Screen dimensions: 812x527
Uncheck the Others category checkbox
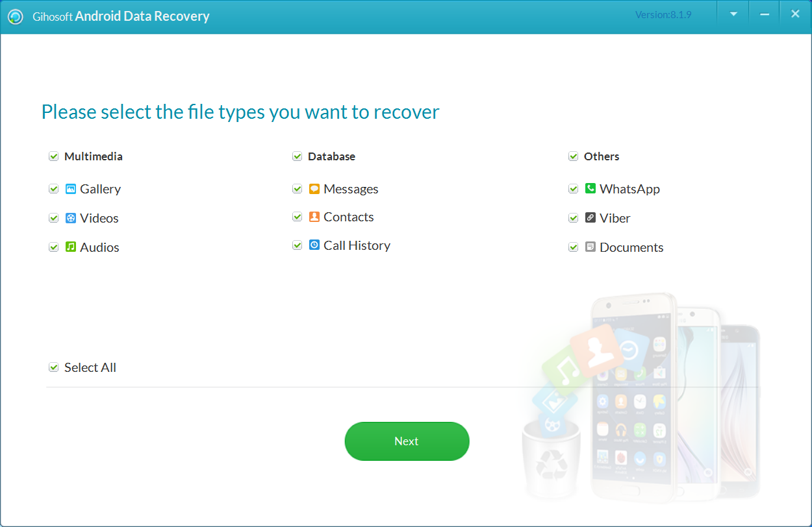(x=574, y=156)
